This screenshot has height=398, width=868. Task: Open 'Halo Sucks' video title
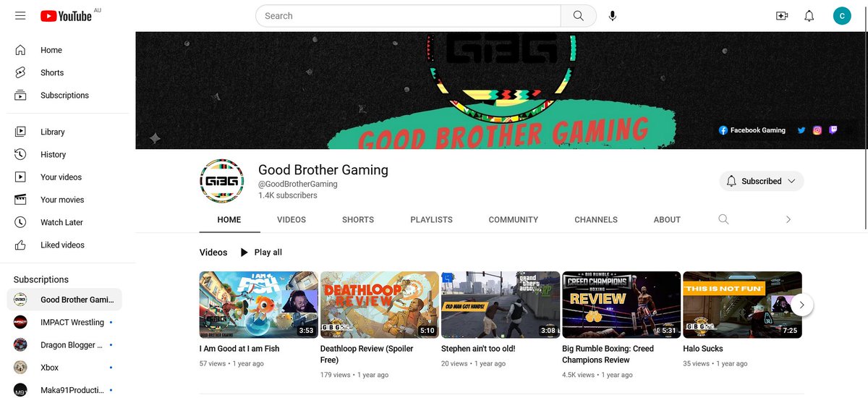pyautogui.click(x=702, y=349)
